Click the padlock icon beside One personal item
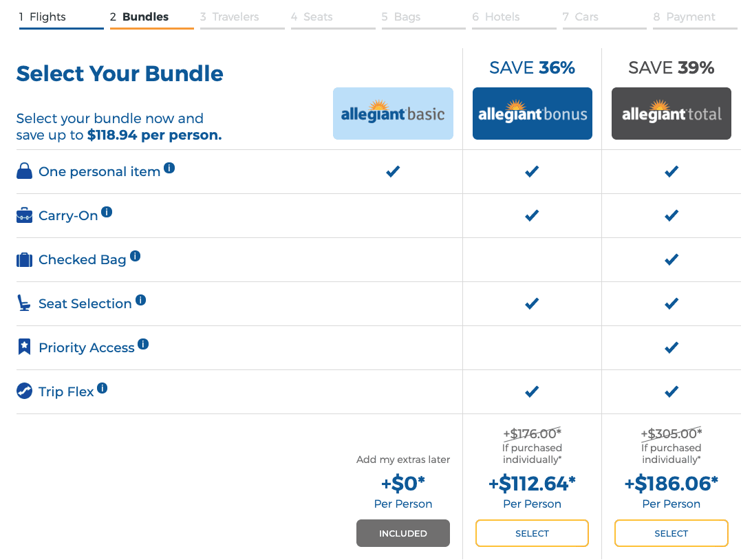Viewport: 752px width, 560px height. [24, 171]
